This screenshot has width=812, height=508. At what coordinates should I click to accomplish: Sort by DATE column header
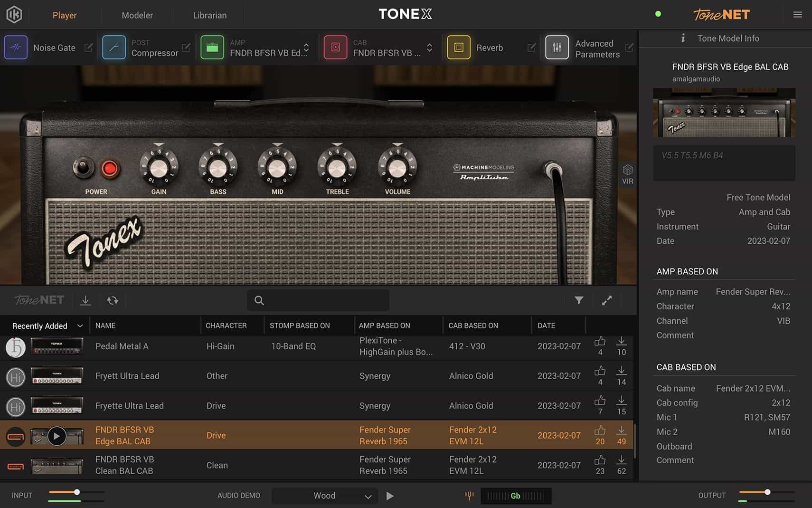[546, 326]
